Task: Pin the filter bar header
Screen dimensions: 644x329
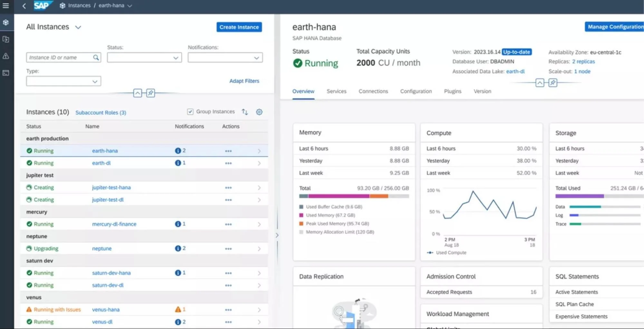Action: tap(150, 93)
